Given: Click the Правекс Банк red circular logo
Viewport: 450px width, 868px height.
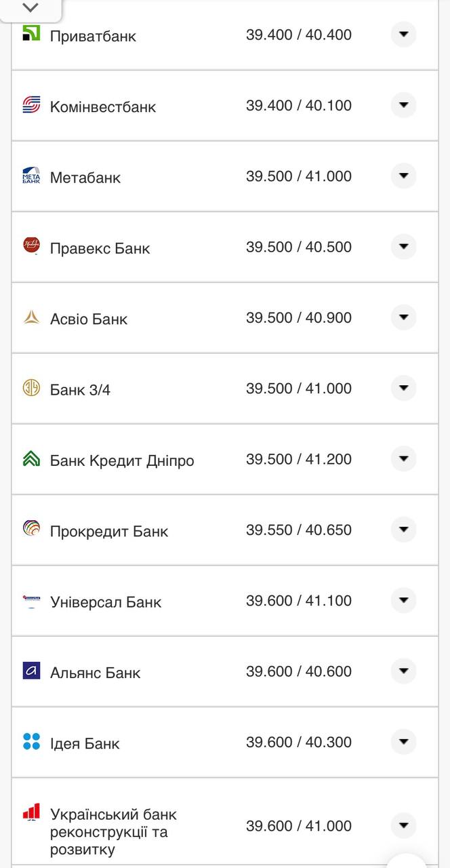Looking at the screenshot, I should point(30,246).
